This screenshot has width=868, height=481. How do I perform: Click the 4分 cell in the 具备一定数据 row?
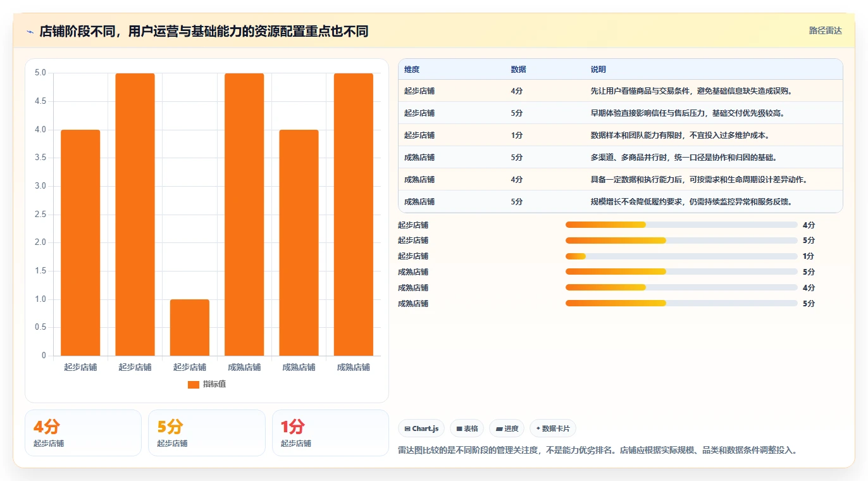pyautogui.click(x=517, y=180)
